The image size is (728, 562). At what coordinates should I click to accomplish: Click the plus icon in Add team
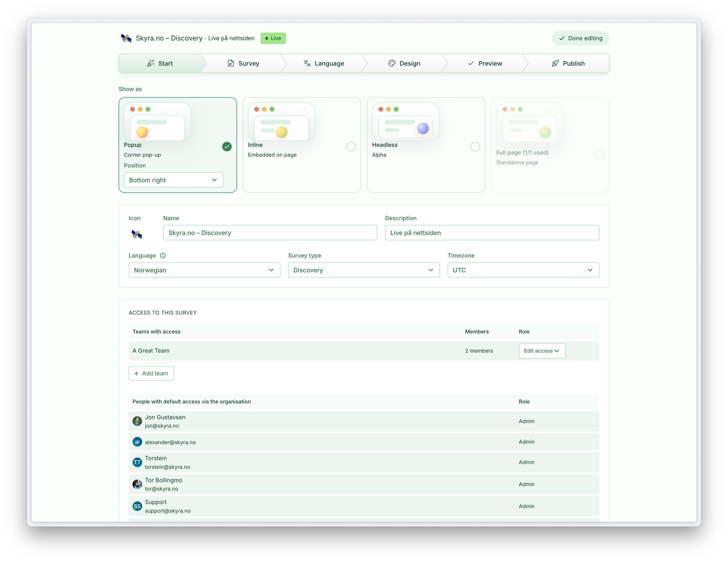[136, 373]
